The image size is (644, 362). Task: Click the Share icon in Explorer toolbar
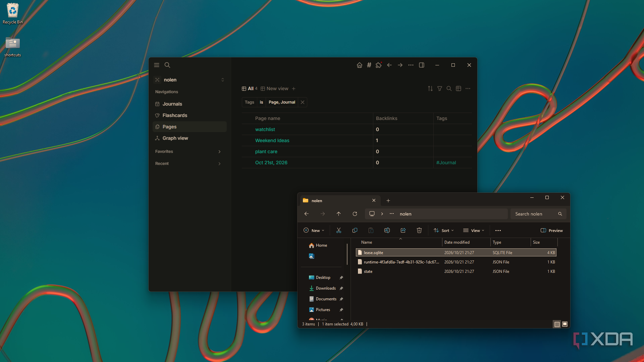(403, 231)
